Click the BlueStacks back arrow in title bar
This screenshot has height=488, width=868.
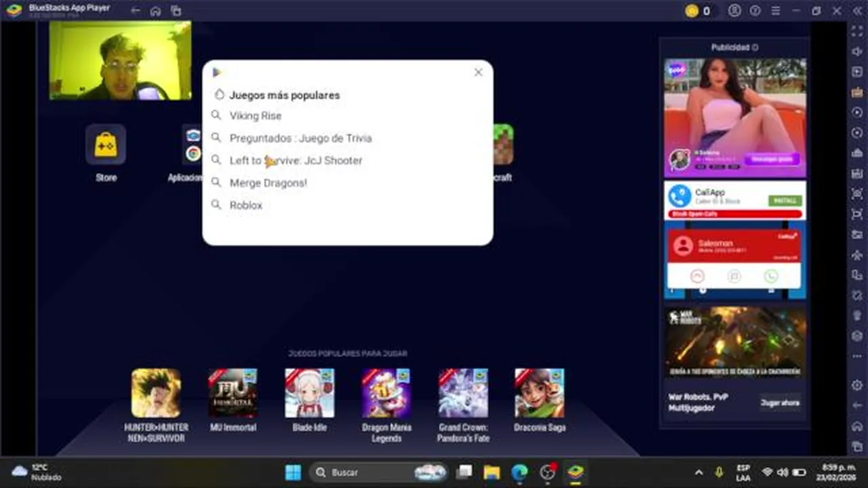coord(136,11)
